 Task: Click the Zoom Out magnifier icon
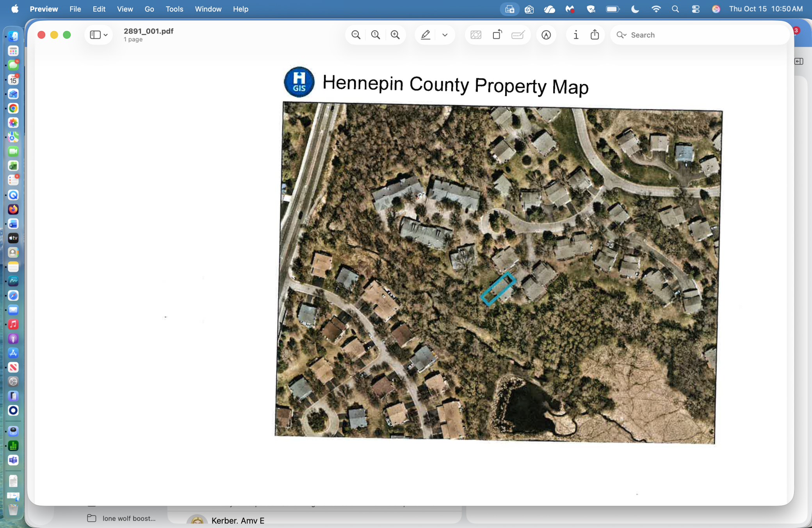pos(356,35)
